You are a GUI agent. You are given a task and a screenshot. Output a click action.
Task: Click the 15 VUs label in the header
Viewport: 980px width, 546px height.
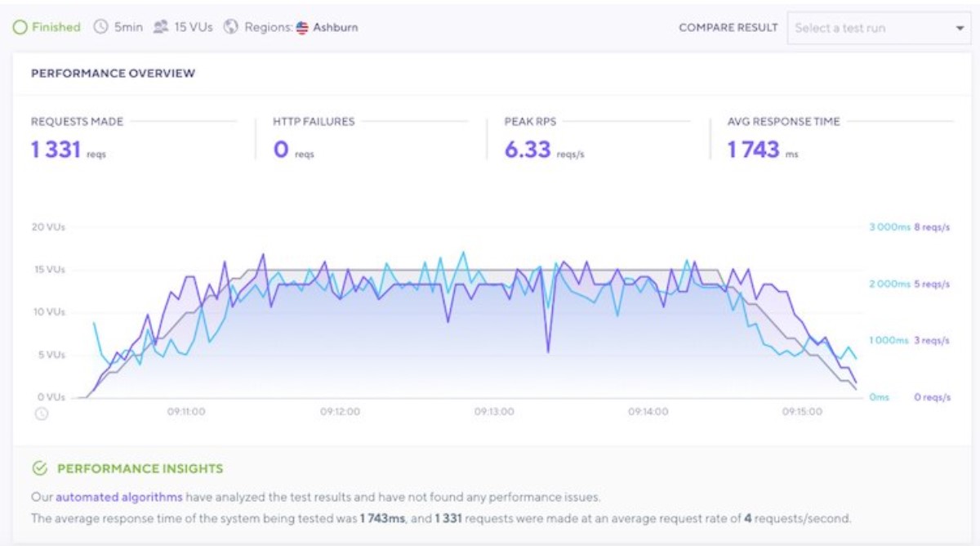pos(193,27)
